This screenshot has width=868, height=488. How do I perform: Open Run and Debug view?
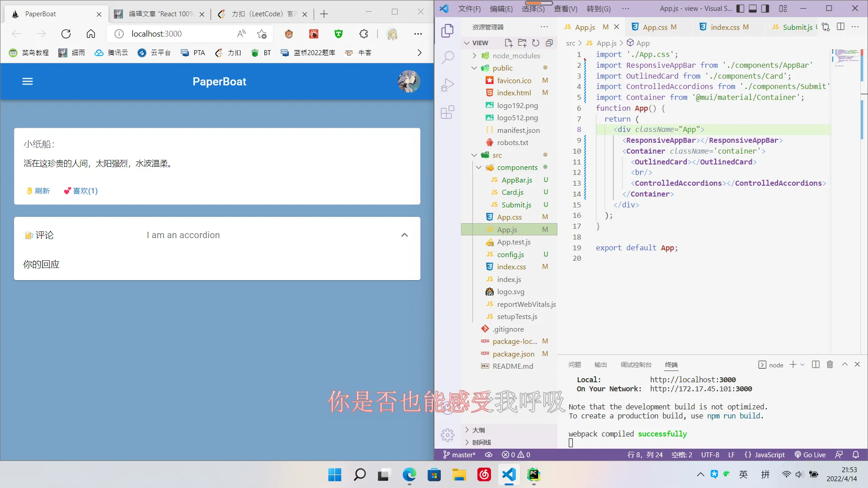click(448, 85)
